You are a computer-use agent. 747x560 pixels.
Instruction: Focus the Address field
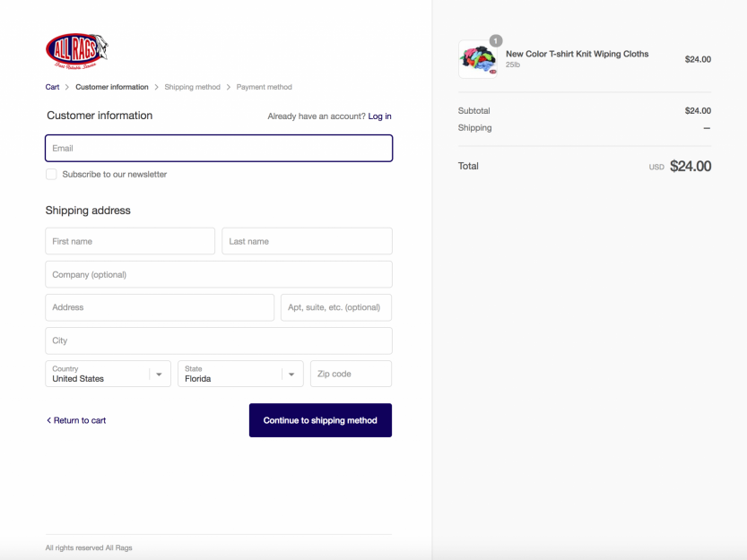click(x=160, y=307)
